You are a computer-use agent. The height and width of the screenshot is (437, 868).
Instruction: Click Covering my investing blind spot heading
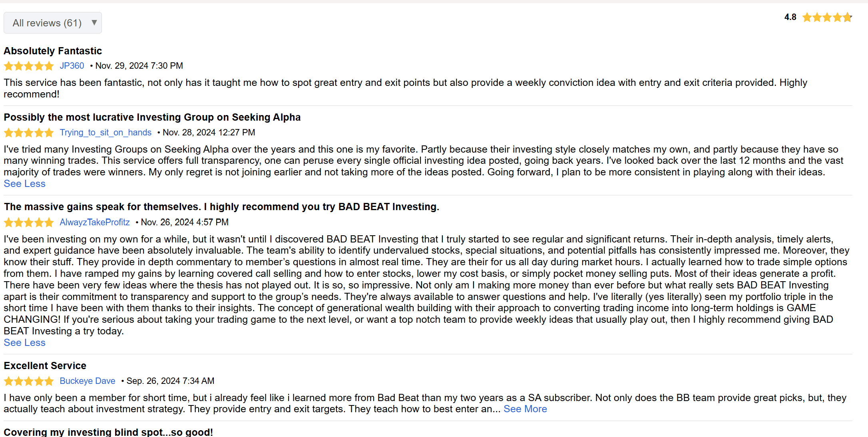point(108,432)
